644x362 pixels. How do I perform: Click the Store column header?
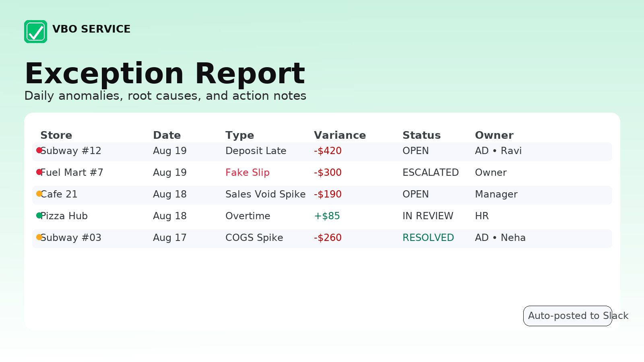(56, 135)
